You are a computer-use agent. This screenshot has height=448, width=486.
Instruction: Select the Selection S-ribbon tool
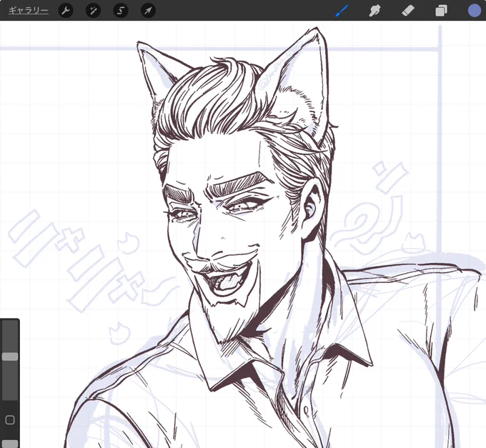click(x=121, y=11)
